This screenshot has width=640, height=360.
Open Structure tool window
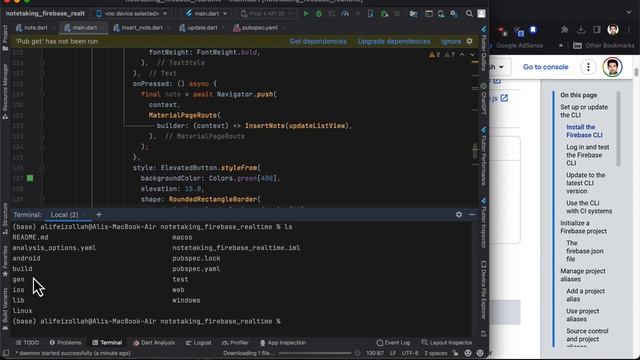click(x=5, y=218)
